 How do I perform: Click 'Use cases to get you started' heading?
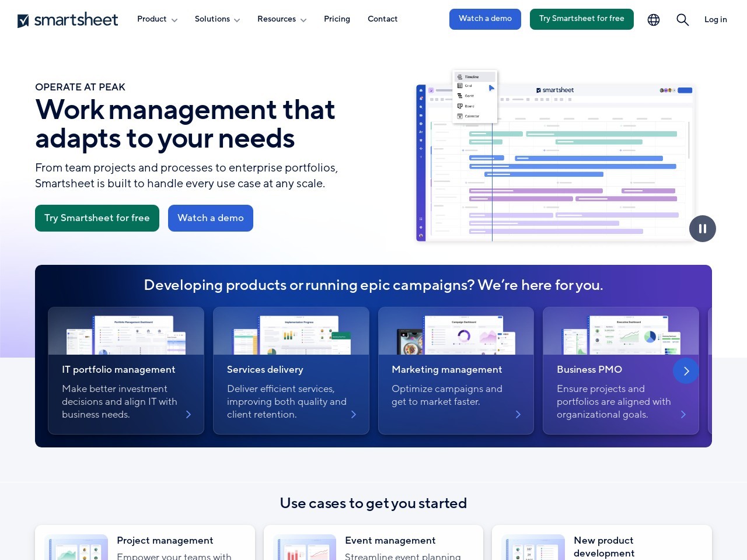click(x=373, y=503)
